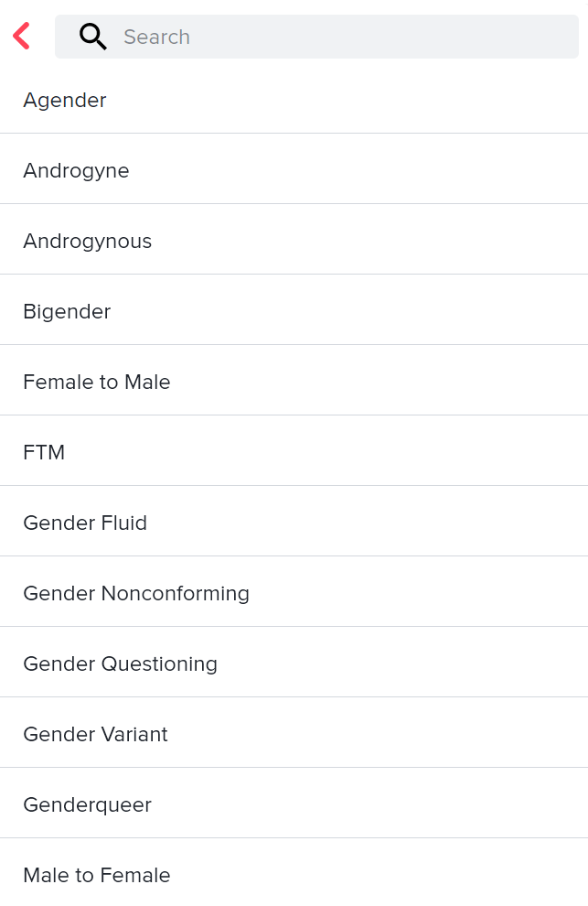Screen dimensions: 588x906
Task: Choose the FTM list item
Action: (x=44, y=453)
